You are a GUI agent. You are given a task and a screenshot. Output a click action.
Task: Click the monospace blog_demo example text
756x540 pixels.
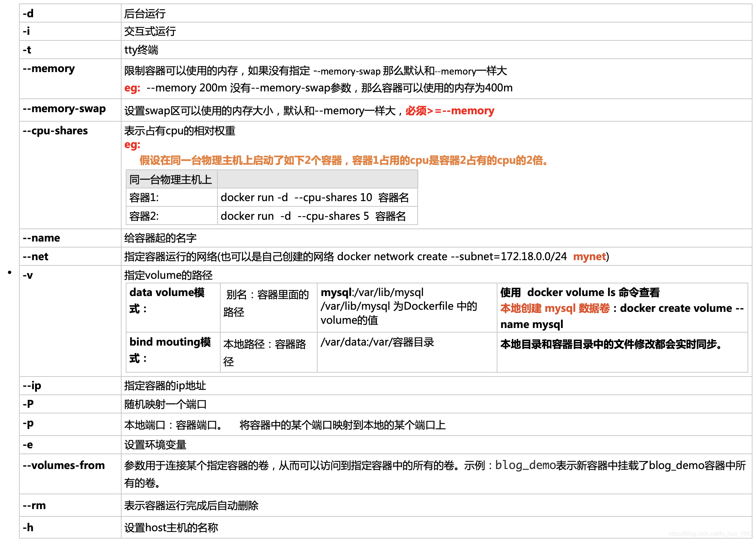(x=526, y=465)
